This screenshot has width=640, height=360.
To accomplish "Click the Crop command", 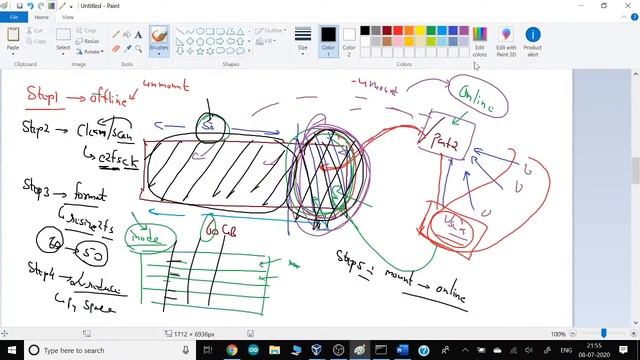I will (x=86, y=31).
